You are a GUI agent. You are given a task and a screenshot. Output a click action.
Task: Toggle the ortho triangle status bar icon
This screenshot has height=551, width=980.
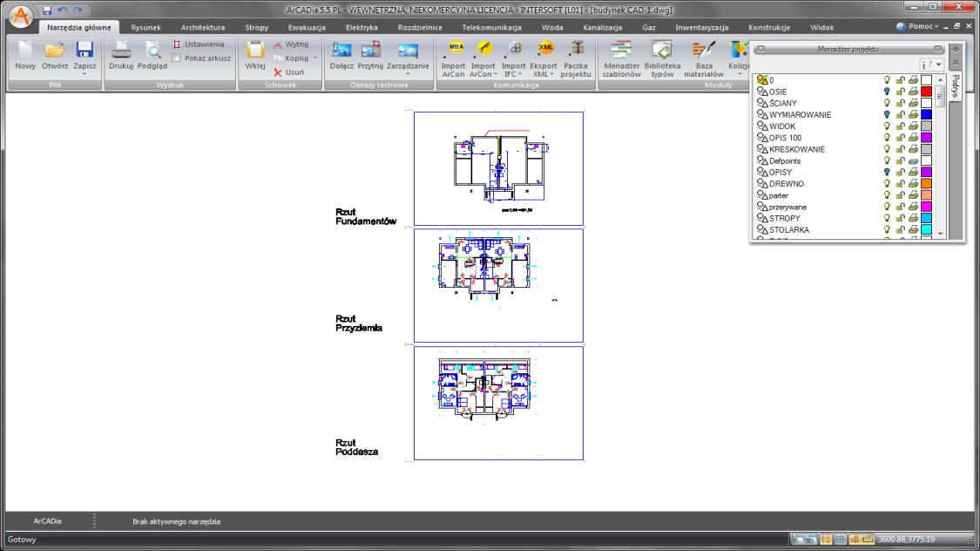(x=855, y=539)
